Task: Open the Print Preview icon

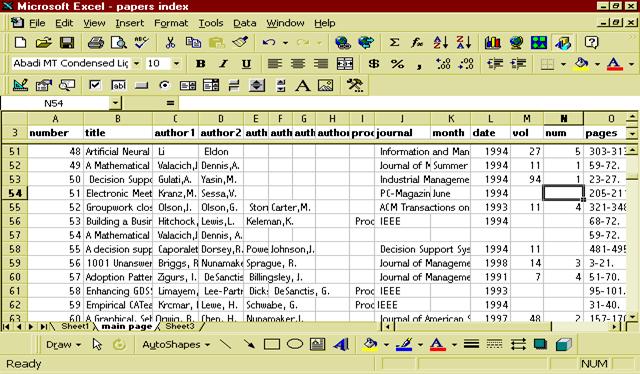Action: 119,42
